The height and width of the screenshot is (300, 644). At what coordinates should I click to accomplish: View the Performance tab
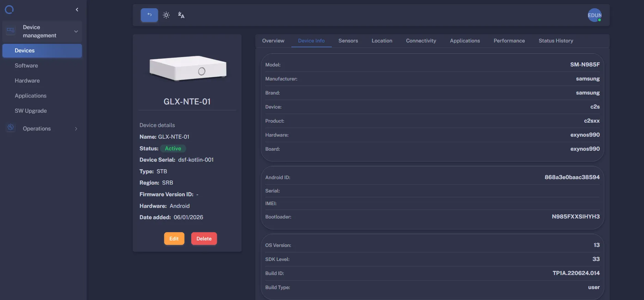click(509, 41)
